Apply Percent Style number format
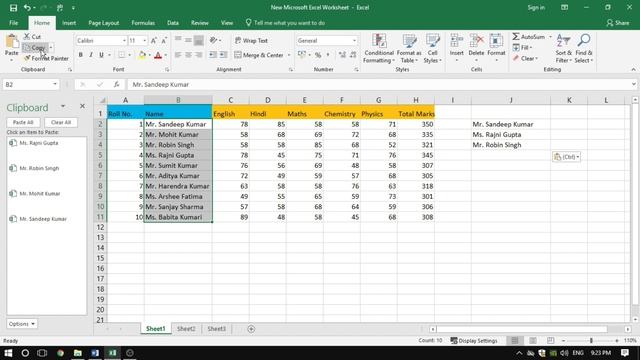 (318, 55)
